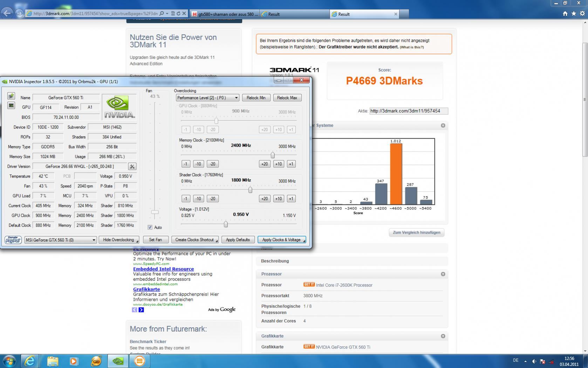
Task: Click the browser vertical scrollbar
Action: point(585,100)
